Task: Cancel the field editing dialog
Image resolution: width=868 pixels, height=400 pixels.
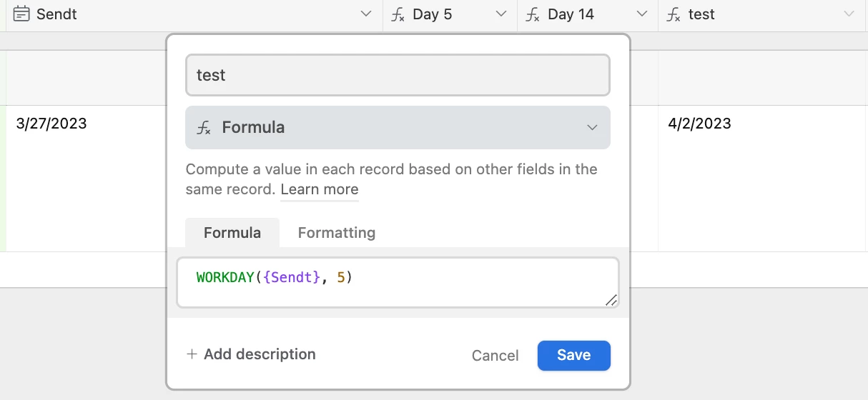Action: tap(495, 356)
